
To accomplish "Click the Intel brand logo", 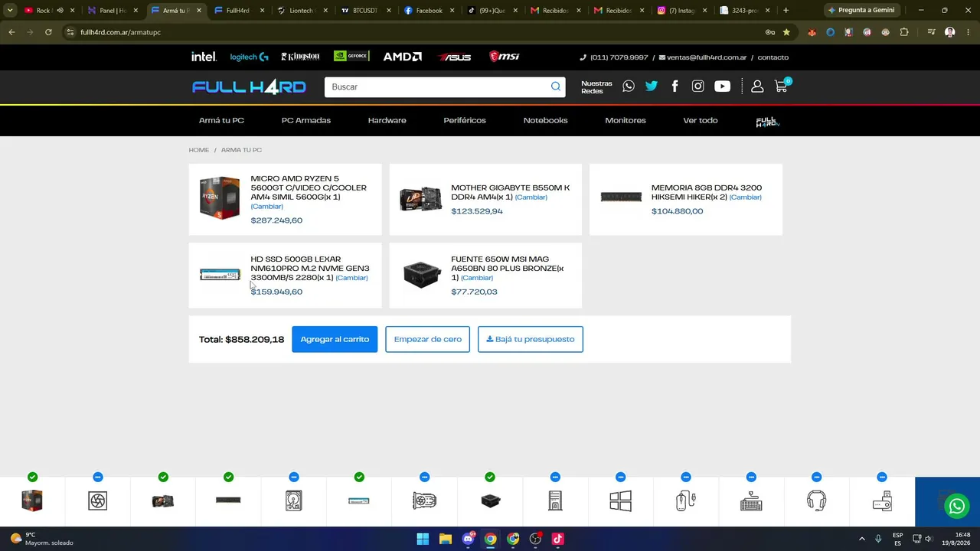I will pos(204,57).
